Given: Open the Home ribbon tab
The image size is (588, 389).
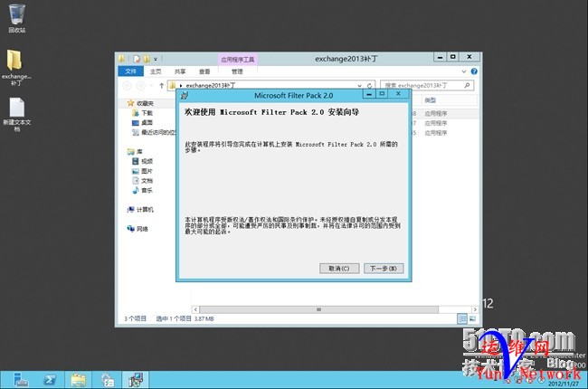Looking at the screenshot, I should [156, 71].
